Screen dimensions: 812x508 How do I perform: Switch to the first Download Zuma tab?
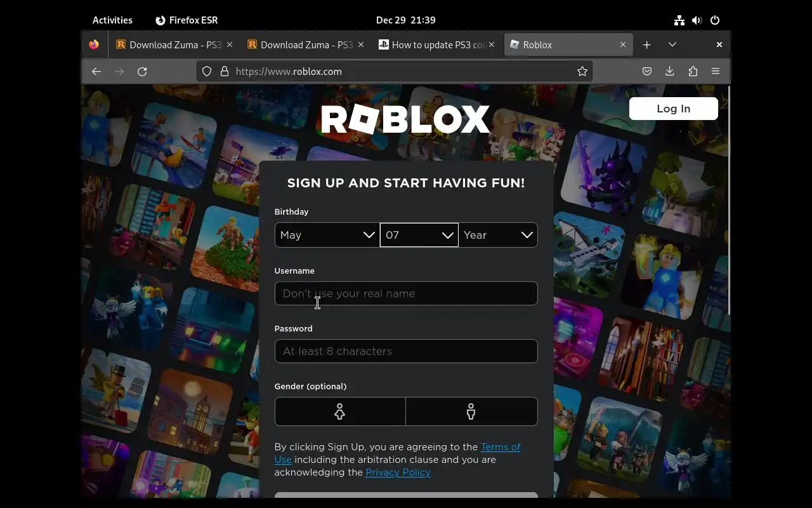pos(174,45)
